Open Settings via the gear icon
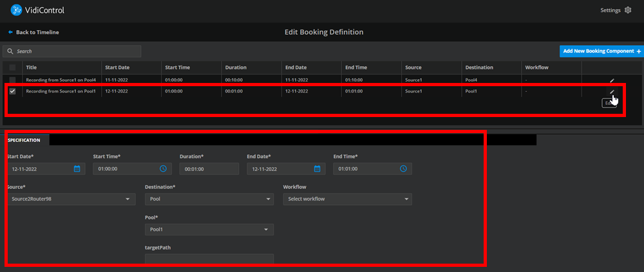 click(x=627, y=10)
